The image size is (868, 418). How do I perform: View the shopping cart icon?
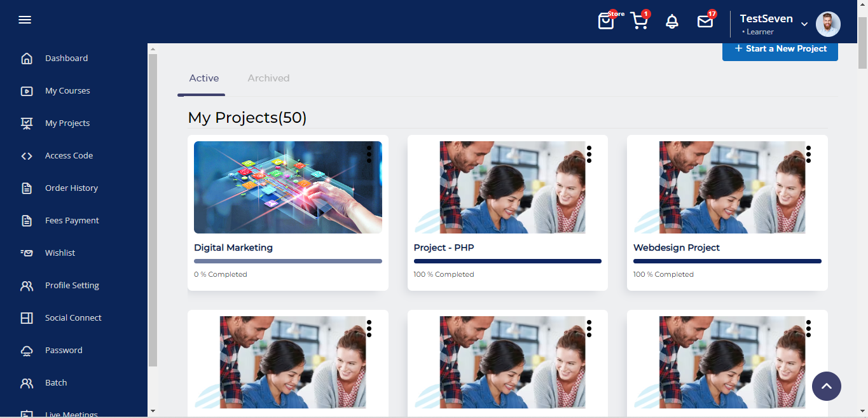[x=639, y=22]
